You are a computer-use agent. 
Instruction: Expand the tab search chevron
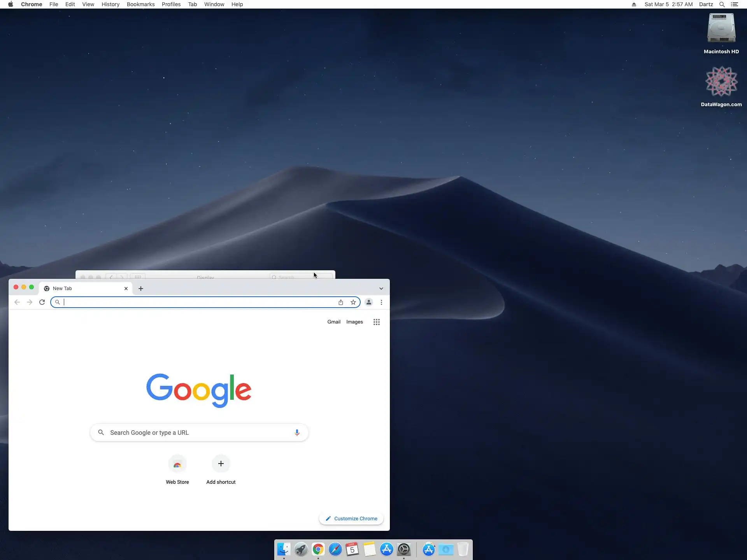coord(381,289)
